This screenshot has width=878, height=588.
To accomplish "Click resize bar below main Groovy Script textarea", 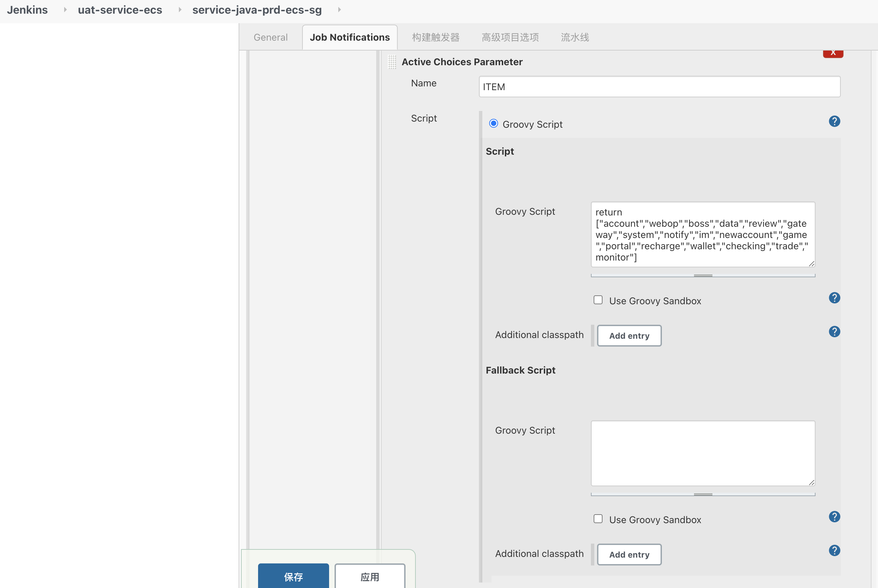I will (703, 276).
